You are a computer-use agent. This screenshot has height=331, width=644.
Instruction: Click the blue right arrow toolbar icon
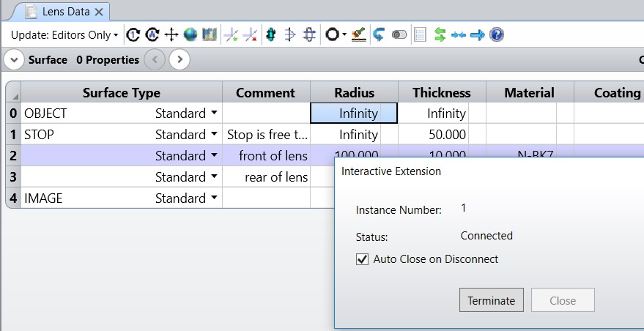tap(478, 34)
